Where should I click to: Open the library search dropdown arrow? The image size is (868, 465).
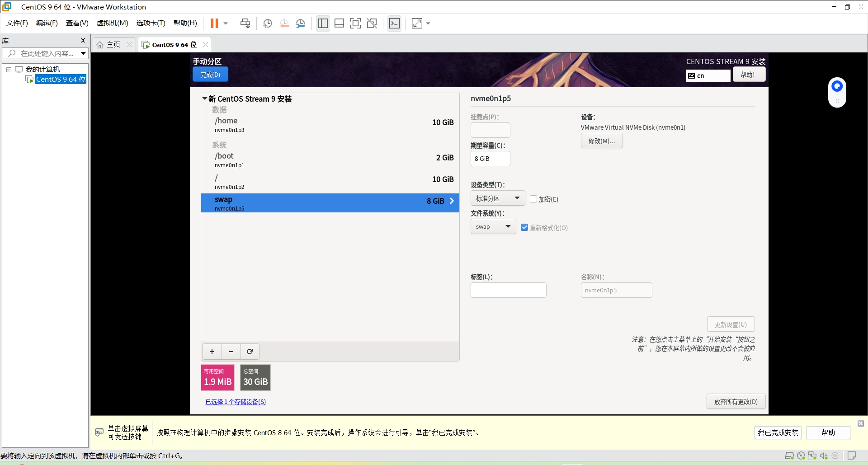point(84,53)
